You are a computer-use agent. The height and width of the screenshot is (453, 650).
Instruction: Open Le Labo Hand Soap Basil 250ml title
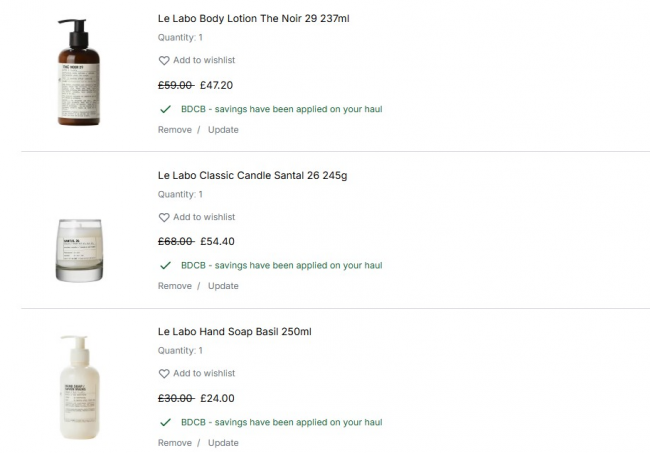tap(240, 331)
